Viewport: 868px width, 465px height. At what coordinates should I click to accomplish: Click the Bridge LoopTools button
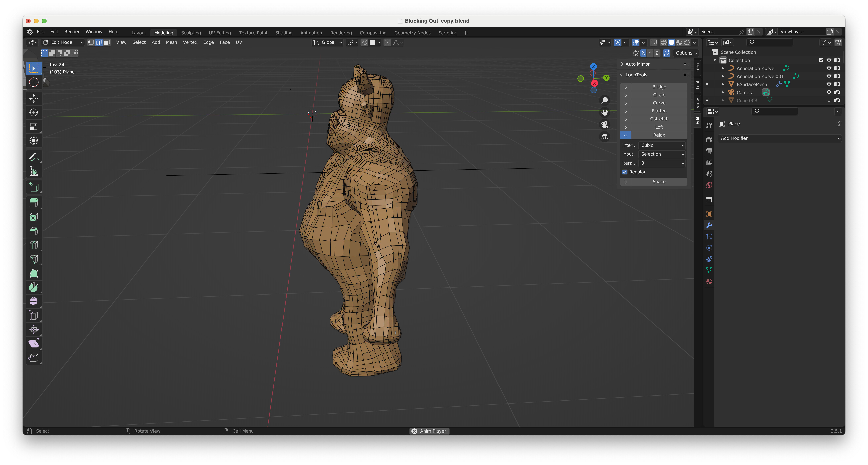(x=659, y=87)
